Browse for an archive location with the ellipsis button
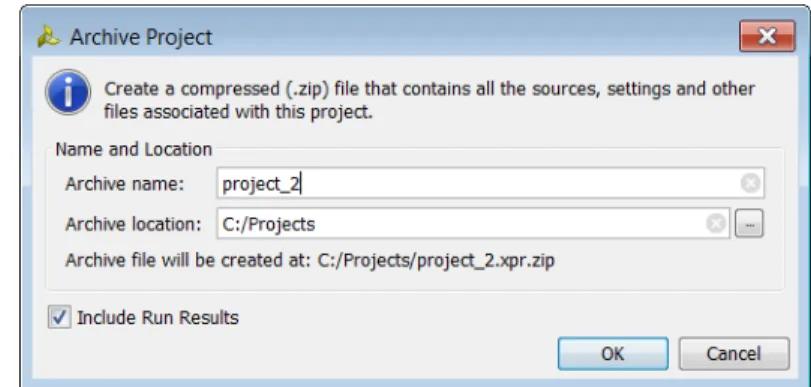The width and height of the screenshot is (811, 387). 749,224
